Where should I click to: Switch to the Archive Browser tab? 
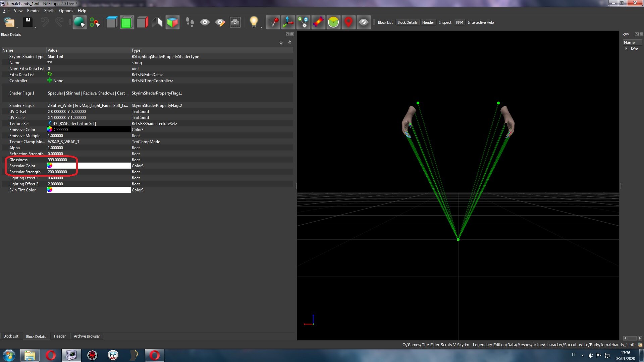click(x=87, y=336)
